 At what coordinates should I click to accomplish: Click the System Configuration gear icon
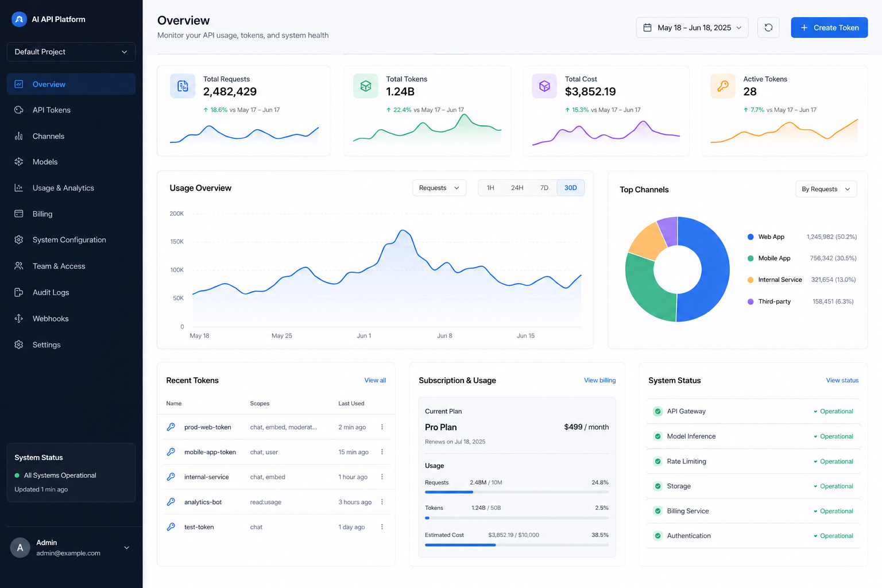click(19, 239)
